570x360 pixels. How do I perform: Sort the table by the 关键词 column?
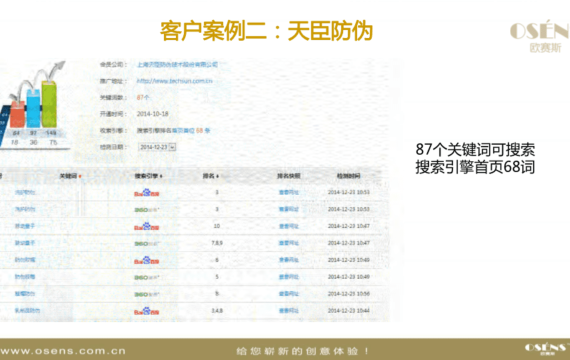[70, 176]
